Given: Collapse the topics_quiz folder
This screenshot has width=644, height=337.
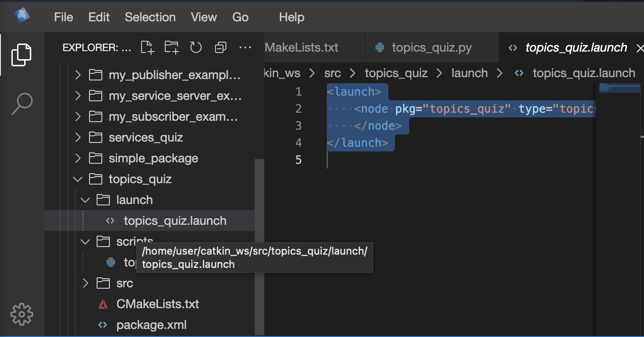Looking at the screenshot, I should pos(77,179).
